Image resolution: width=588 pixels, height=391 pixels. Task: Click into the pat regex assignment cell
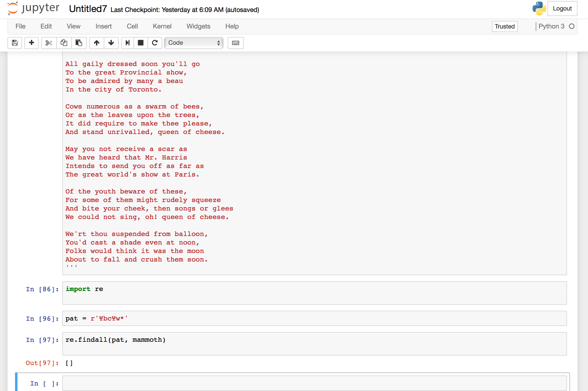coord(314,318)
